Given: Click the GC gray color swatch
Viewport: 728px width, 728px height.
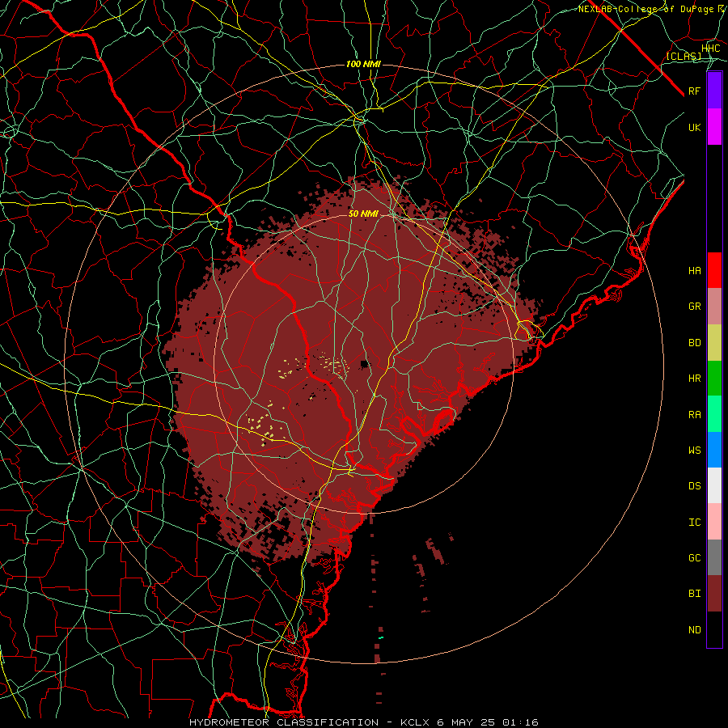Looking at the screenshot, I should pos(714,557).
